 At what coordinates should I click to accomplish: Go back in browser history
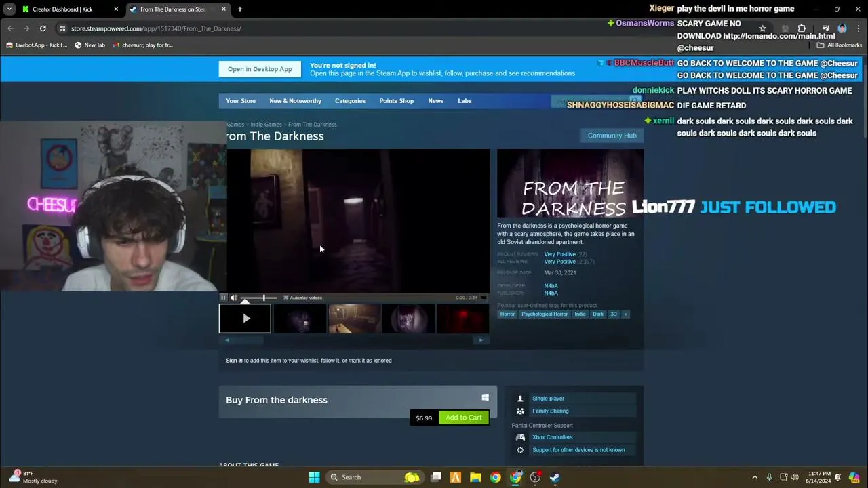[10, 28]
